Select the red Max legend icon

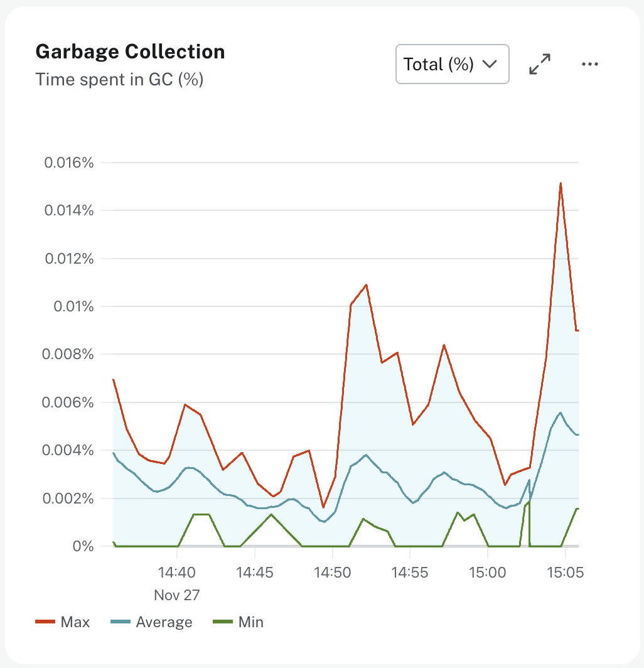tap(46, 622)
